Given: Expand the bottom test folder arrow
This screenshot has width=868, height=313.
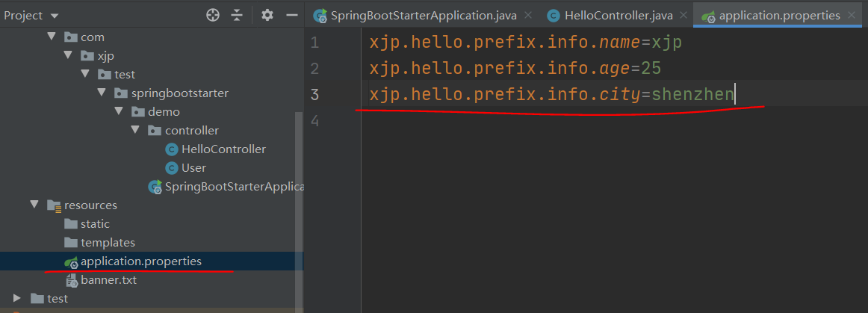Looking at the screenshot, I should [17, 299].
